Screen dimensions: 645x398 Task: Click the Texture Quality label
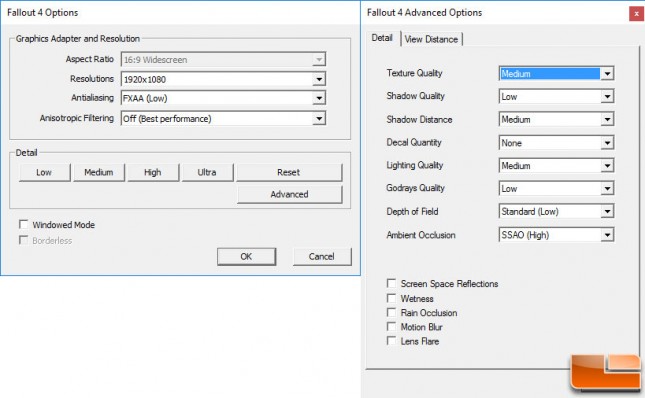click(414, 73)
